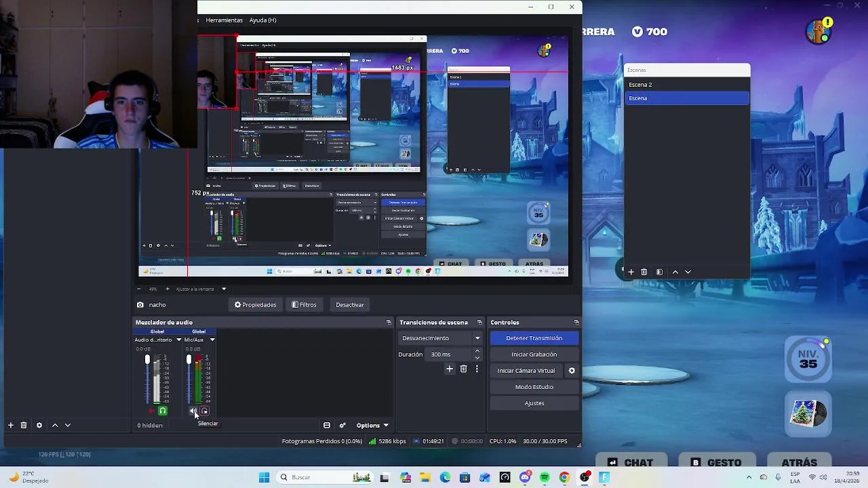The height and width of the screenshot is (488, 868).
Task: Zoom in preview with plus icon
Action: point(167,289)
